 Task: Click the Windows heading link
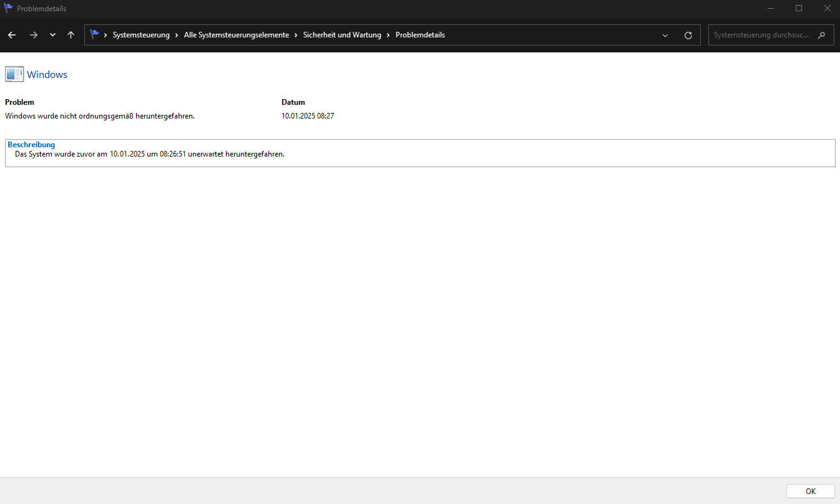pos(47,74)
